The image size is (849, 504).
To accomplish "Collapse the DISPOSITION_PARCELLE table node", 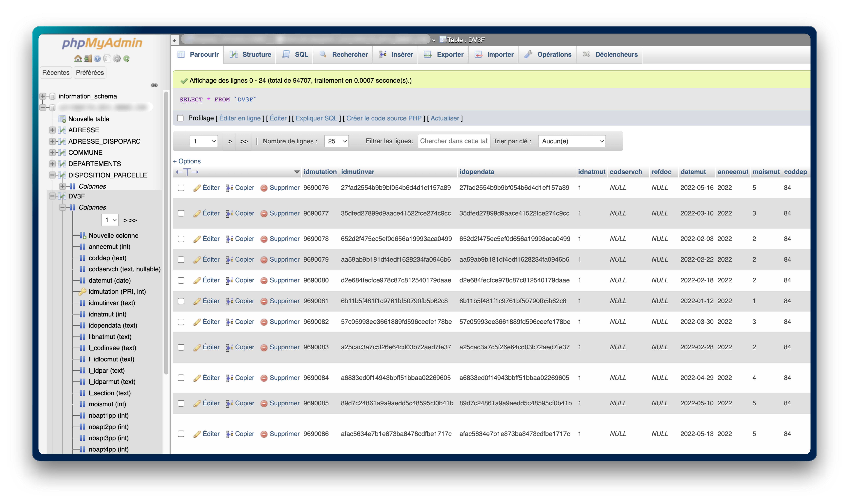I will [52, 175].
